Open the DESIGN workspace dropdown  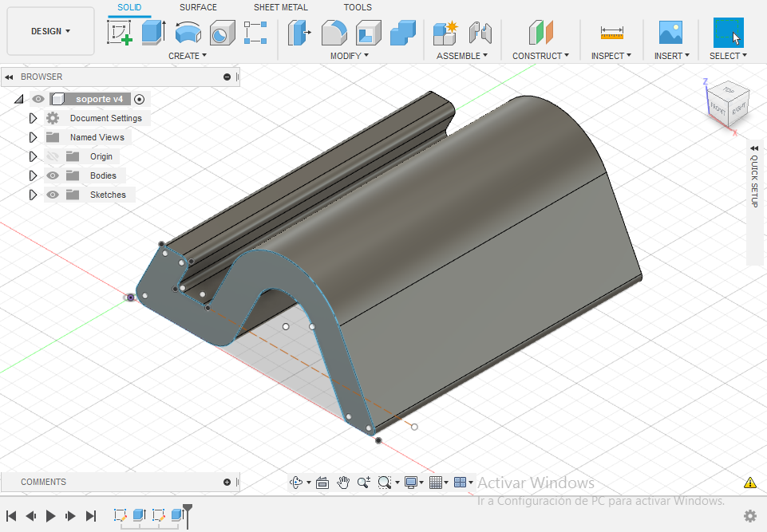point(50,31)
